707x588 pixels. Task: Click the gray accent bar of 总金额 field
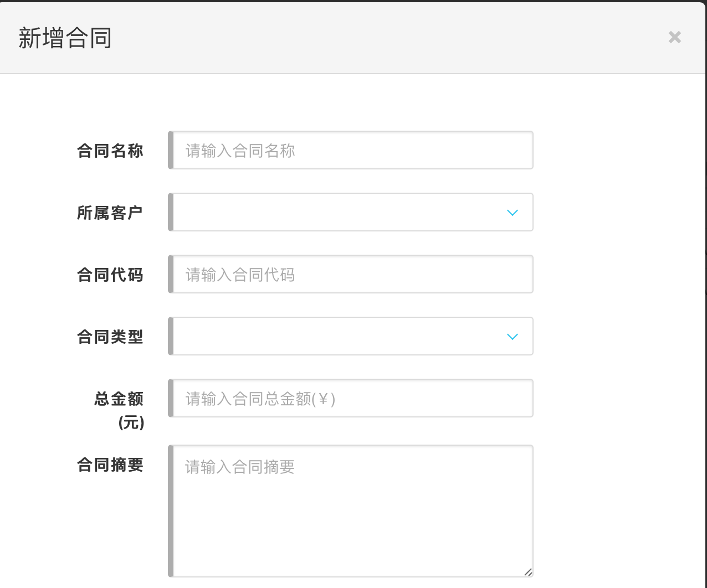(x=171, y=398)
